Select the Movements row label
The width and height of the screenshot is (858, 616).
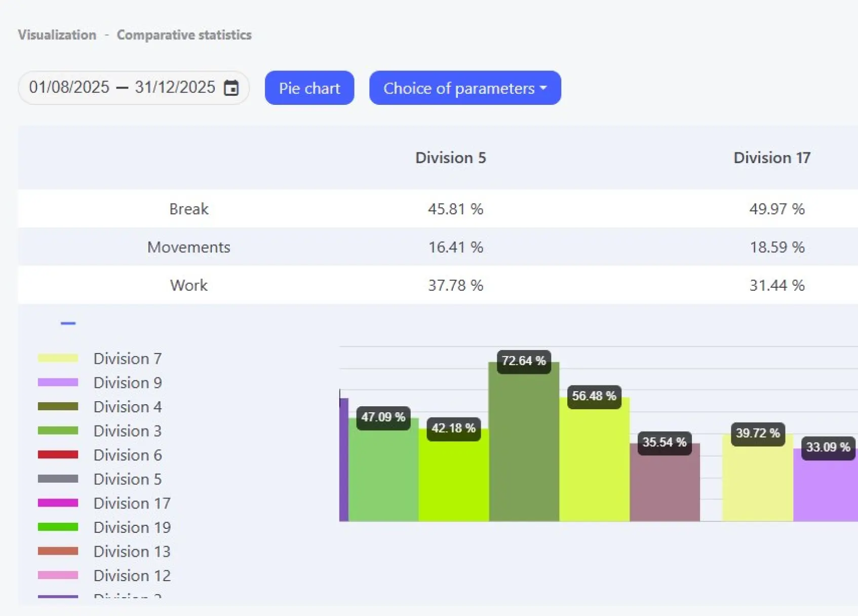[x=189, y=247]
